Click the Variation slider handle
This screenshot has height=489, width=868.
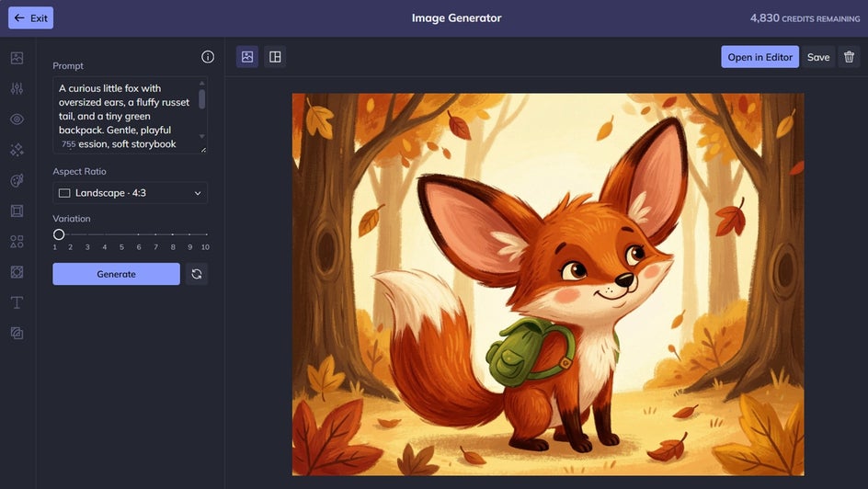click(x=59, y=234)
